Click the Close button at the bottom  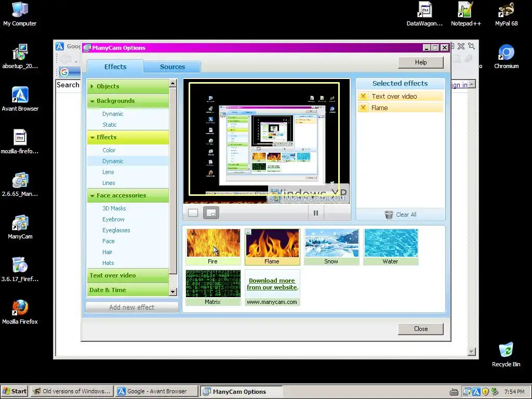point(421,329)
